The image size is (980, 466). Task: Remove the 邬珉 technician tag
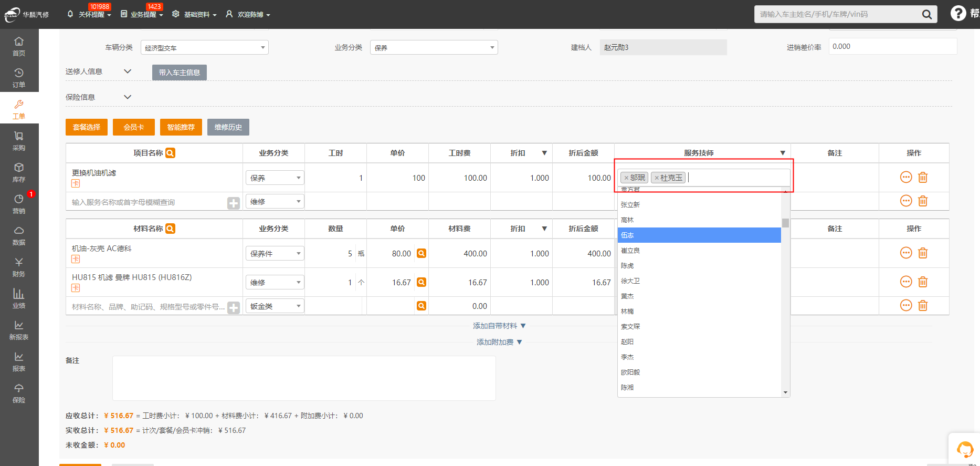[626, 178]
